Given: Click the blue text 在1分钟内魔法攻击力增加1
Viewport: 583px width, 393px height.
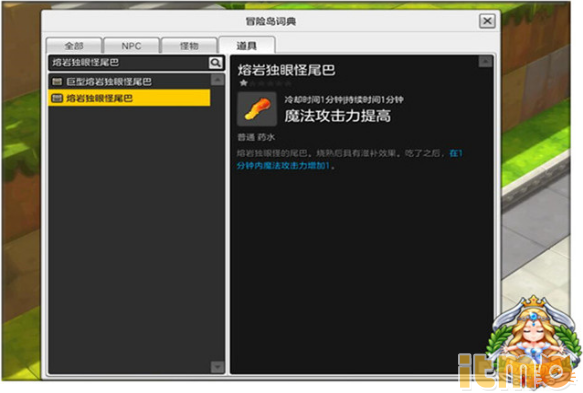Looking at the screenshot, I should 350,159.
